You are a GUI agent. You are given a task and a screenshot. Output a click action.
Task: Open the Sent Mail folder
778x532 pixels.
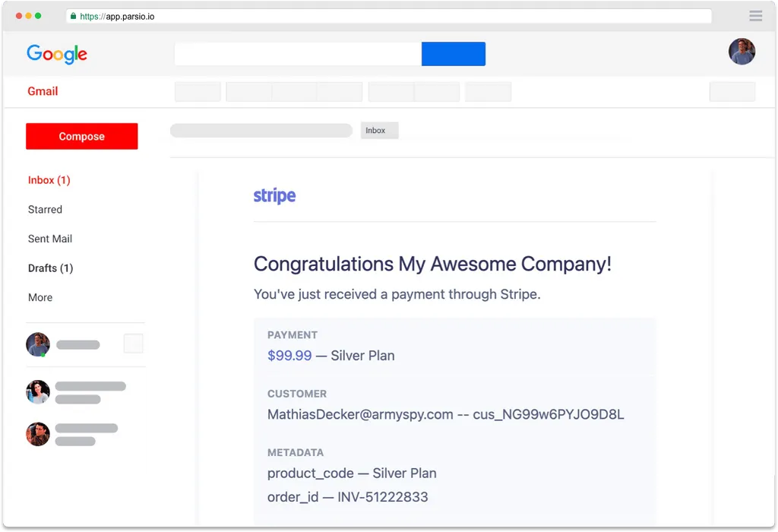point(50,239)
